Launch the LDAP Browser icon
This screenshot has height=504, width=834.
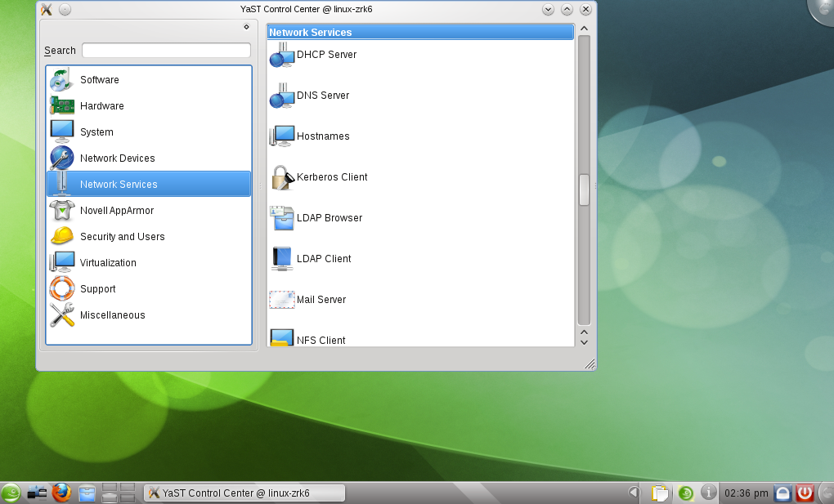click(282, 218)
